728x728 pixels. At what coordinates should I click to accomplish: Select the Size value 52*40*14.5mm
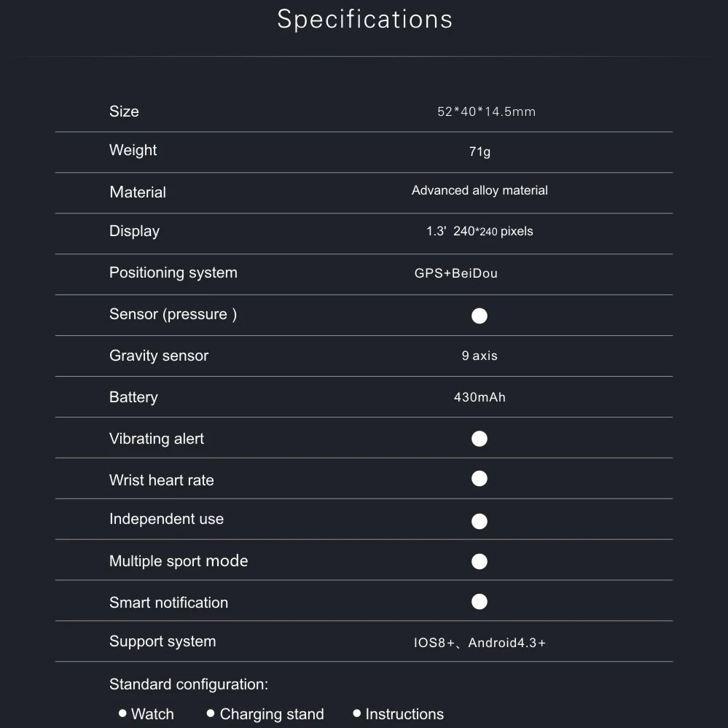486,112
